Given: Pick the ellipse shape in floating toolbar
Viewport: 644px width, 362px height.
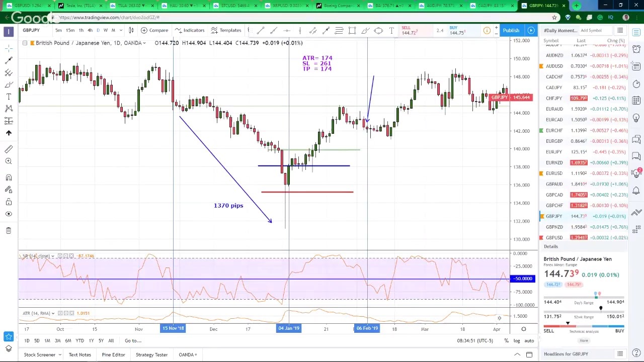Looking at the screenshot, I should tap(378, 31).
